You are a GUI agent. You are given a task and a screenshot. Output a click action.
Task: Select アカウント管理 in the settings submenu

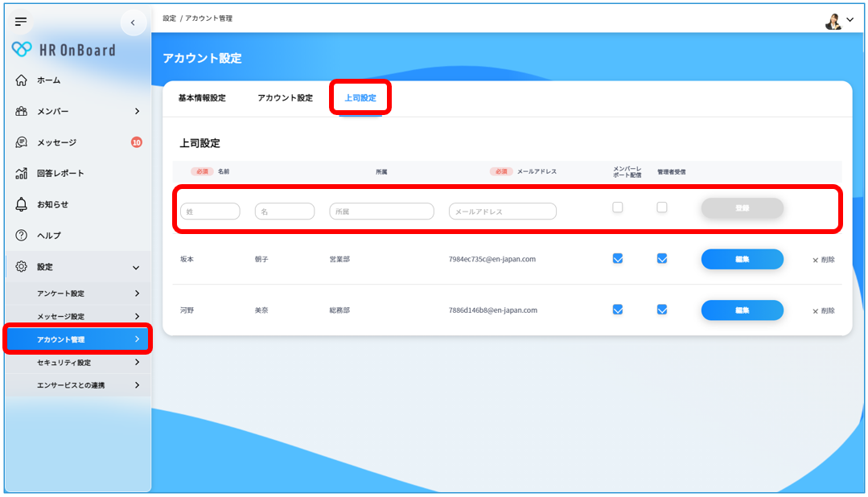(x=77, y=339)
